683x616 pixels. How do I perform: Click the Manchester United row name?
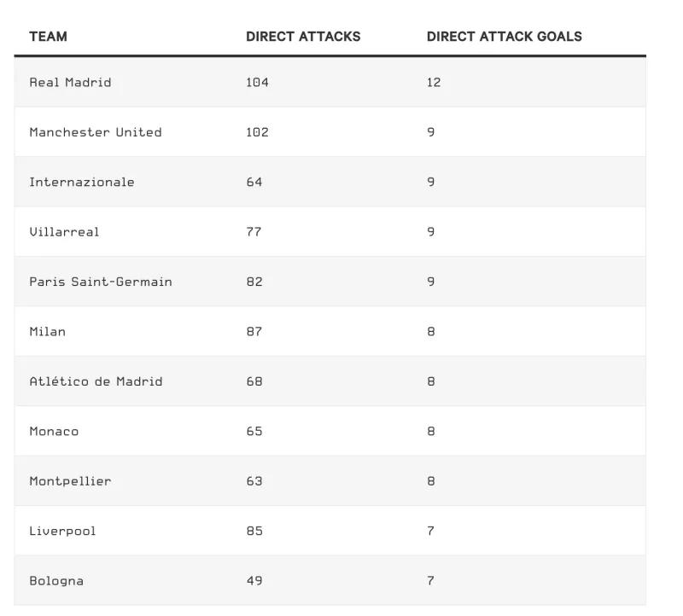click(x=95, y=132)
